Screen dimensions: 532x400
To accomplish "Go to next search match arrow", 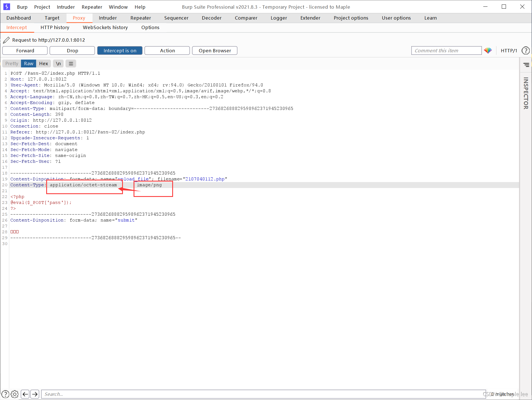I will pos(35,394).
